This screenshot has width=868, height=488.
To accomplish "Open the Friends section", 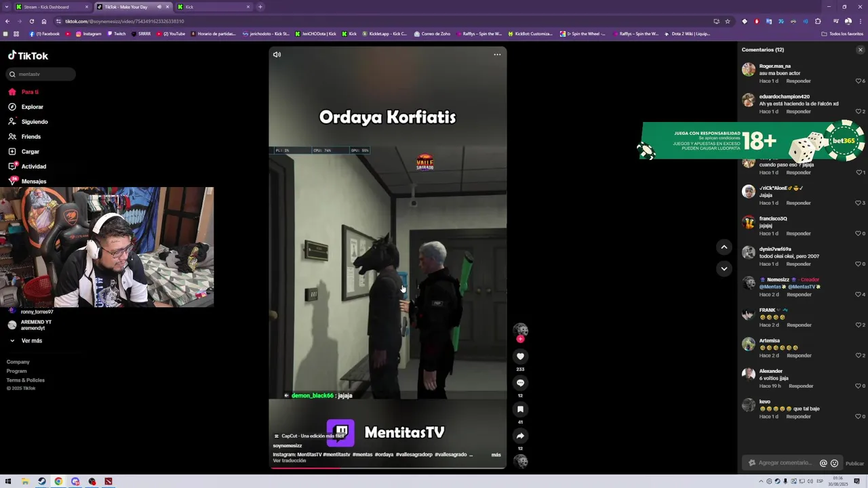I will pyautogui.click(x=31, y=136).
